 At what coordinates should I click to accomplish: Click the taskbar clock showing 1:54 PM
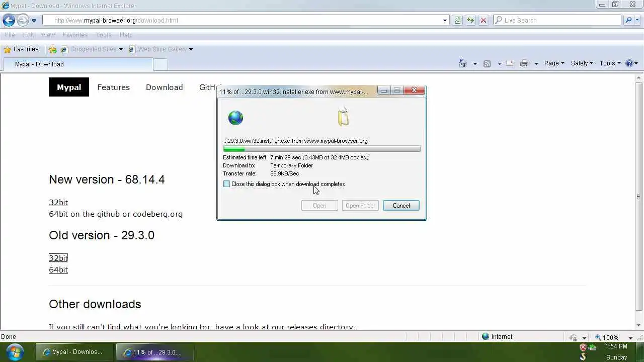point(616,347)
